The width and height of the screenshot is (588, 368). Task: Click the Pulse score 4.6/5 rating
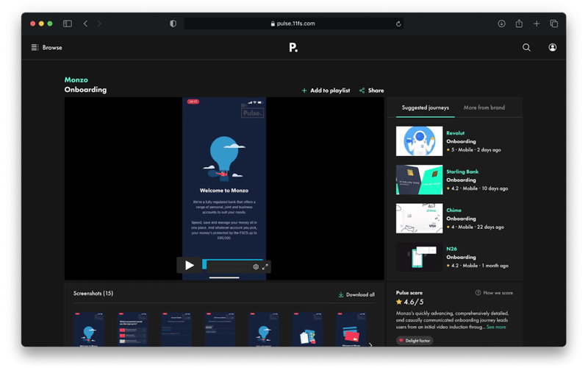pos(410,302)
